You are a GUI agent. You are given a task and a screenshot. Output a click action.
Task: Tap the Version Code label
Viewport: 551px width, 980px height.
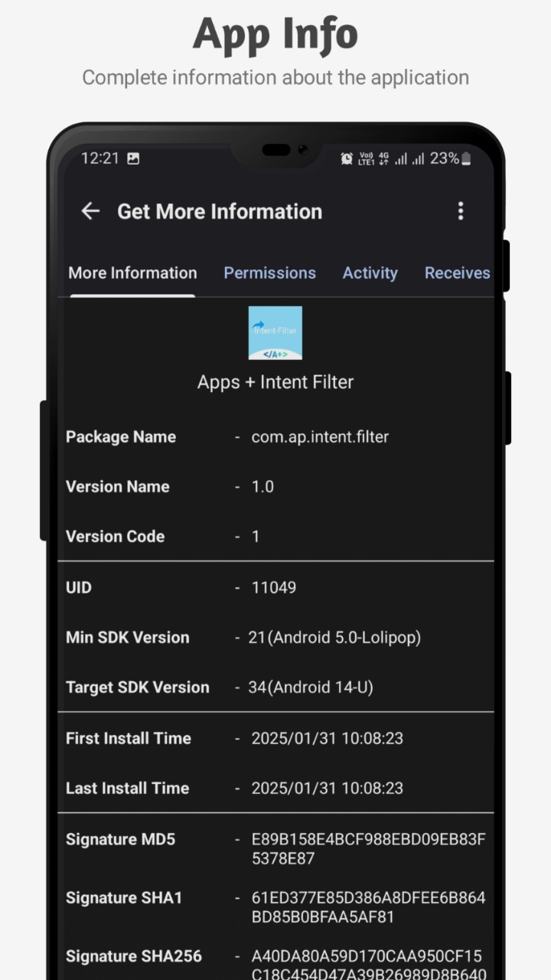[x=115, y=537]
